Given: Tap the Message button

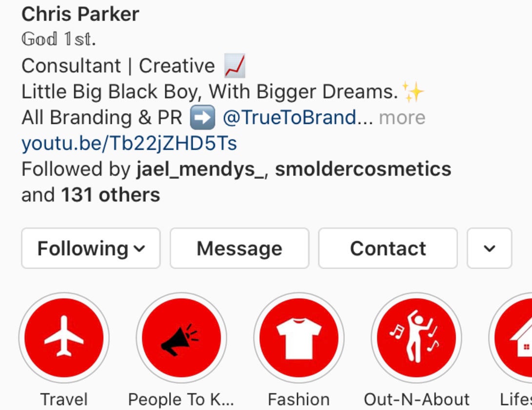Looking at the screenshot, I should tap(239, 248).
